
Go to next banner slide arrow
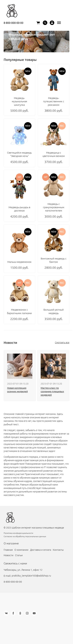67,47
